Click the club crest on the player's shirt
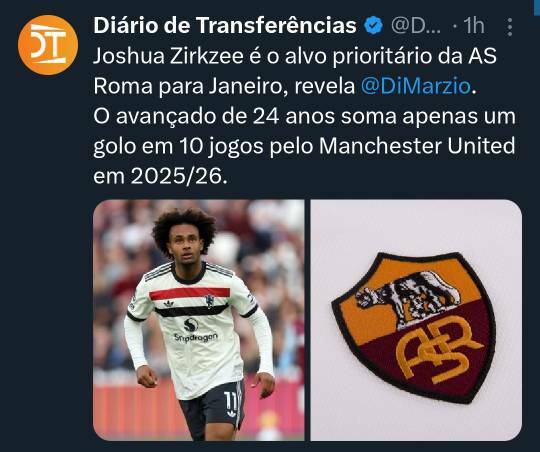Image resolution: width=540 pixels, height=452 pixels. pos(210,301)
